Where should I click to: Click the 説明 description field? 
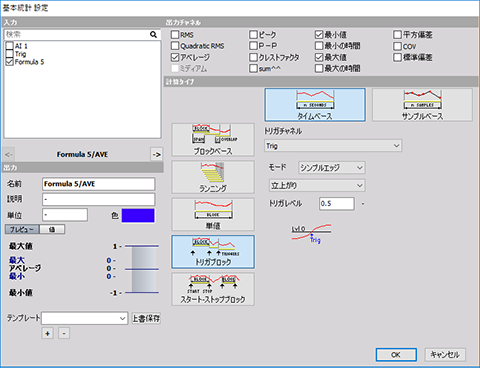99,199
